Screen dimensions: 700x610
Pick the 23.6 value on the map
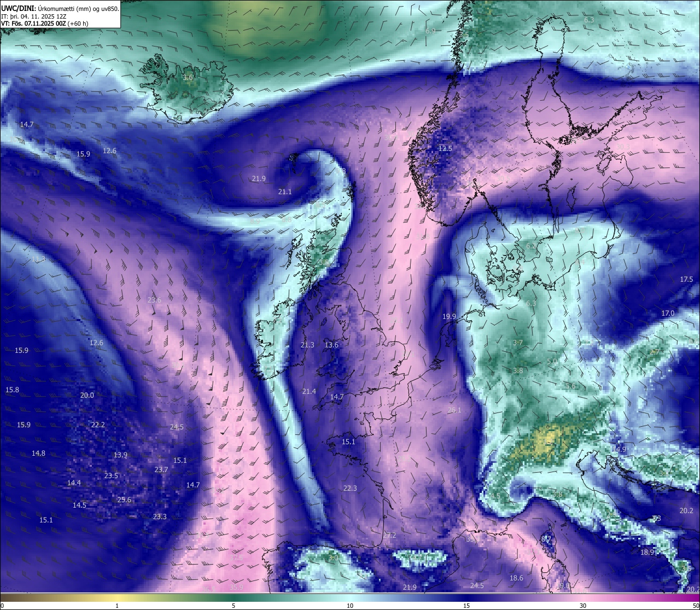[x=155, y=300]
